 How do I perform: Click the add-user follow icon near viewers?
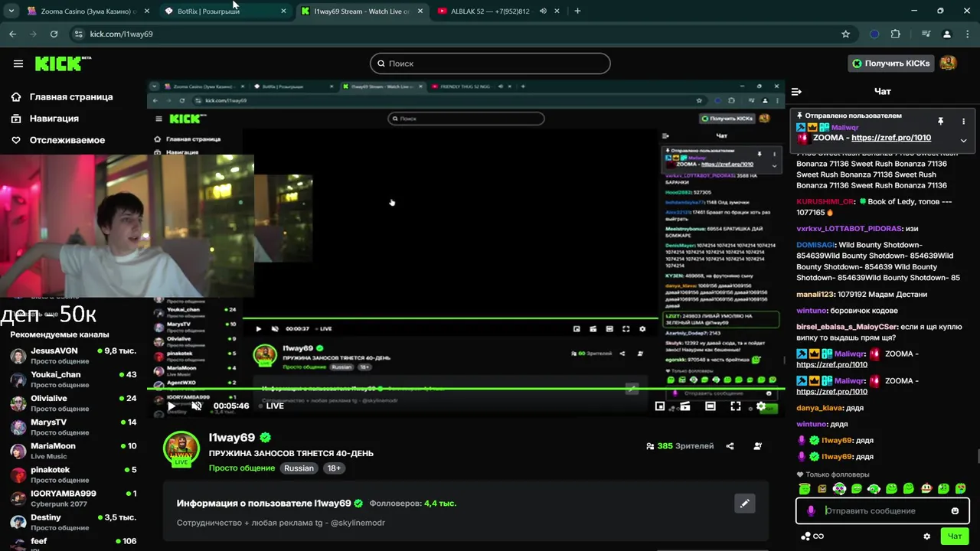[758, 446]
